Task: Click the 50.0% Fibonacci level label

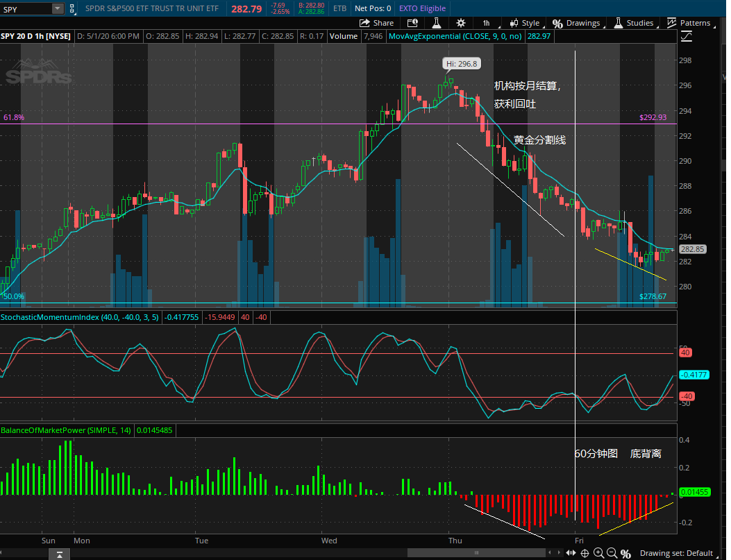Action: pos(13,296)
